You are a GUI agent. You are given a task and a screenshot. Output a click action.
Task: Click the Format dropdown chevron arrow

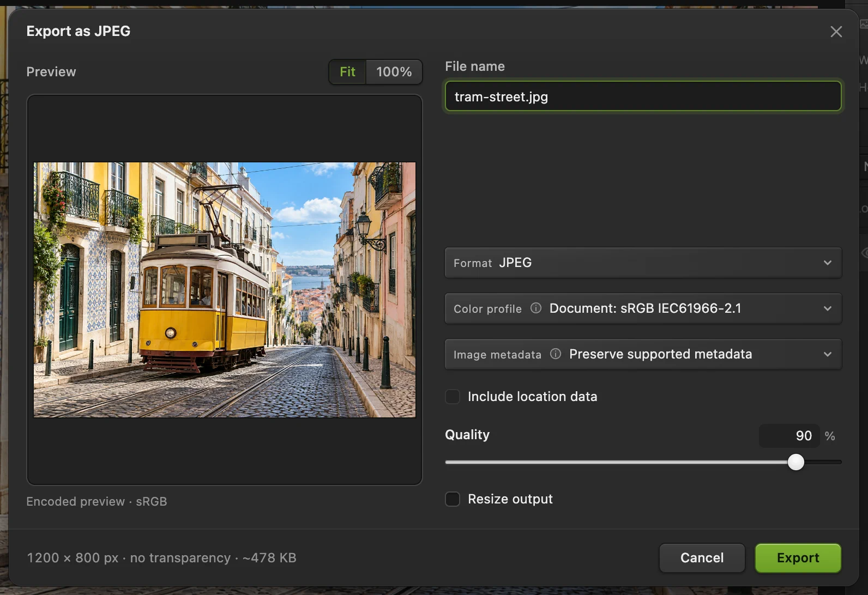pos(828,263)
